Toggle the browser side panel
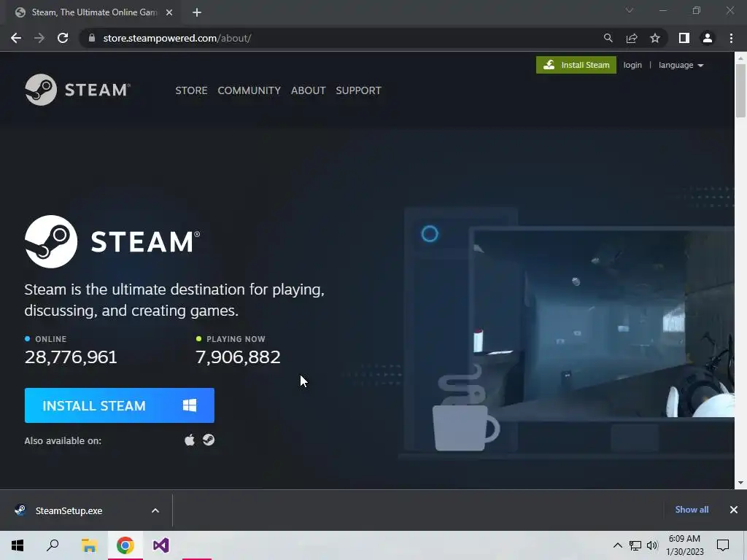747x560 pixels. pyautogui.click(x=684, y=38)
